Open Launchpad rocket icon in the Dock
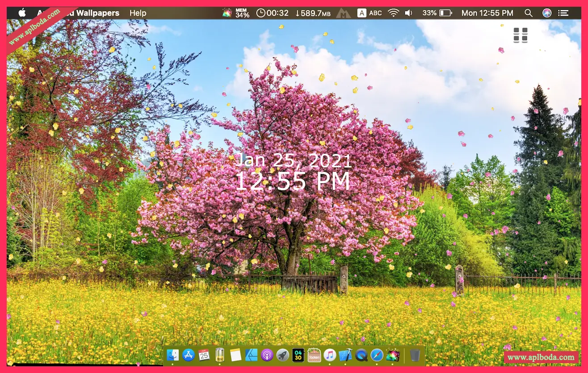The width and height of the screenshot is (588, 373). (282, 355)
